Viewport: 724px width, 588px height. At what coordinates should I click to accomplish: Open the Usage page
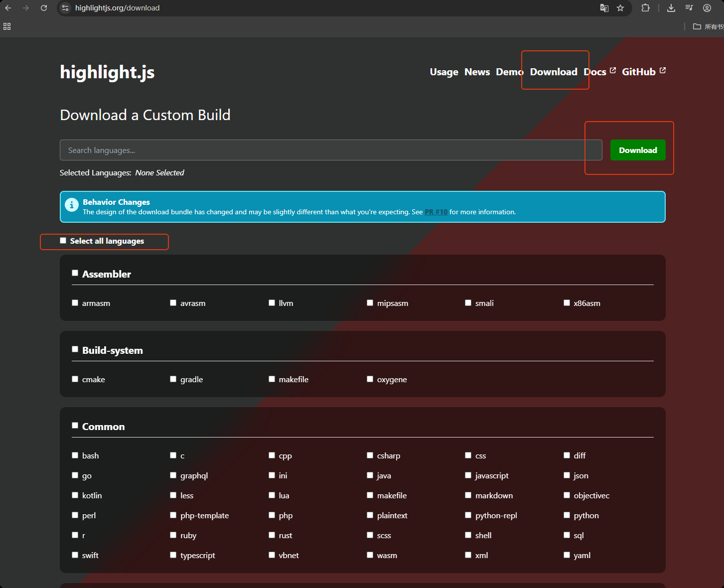tap(444, 72)
